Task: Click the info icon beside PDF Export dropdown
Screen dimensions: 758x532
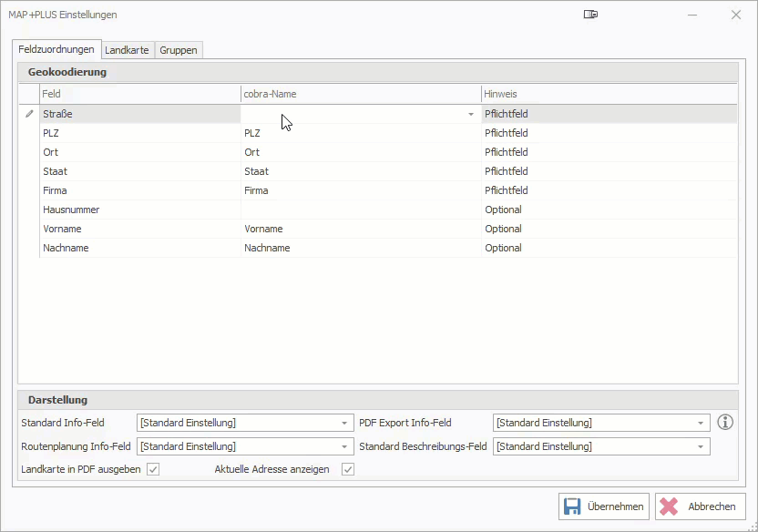Action: [725, 423]
